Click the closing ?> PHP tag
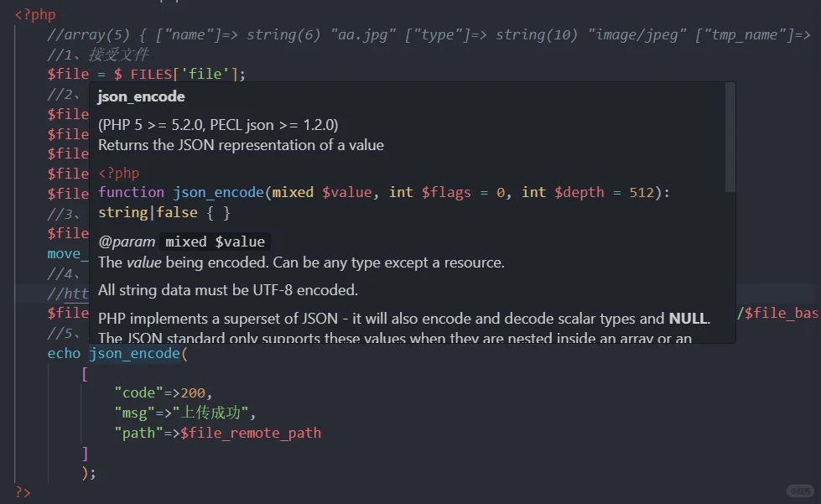The width and height of the screenshot is (821, 504). [23, 492]
